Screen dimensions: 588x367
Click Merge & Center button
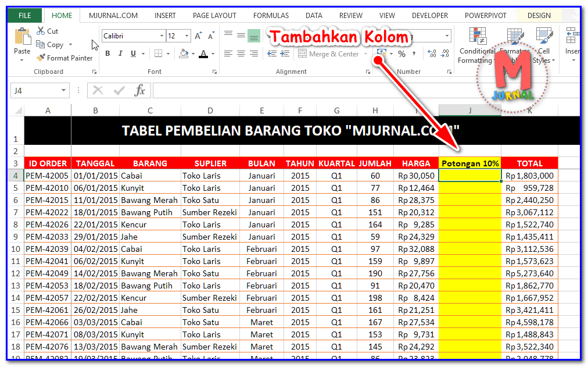pos(328,54)
